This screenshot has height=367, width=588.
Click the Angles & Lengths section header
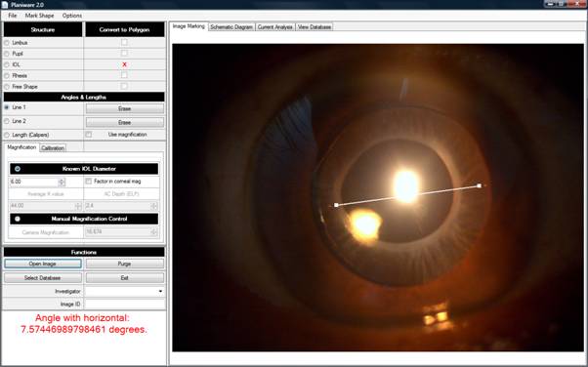pyautogui.click(x=84, y=97)
